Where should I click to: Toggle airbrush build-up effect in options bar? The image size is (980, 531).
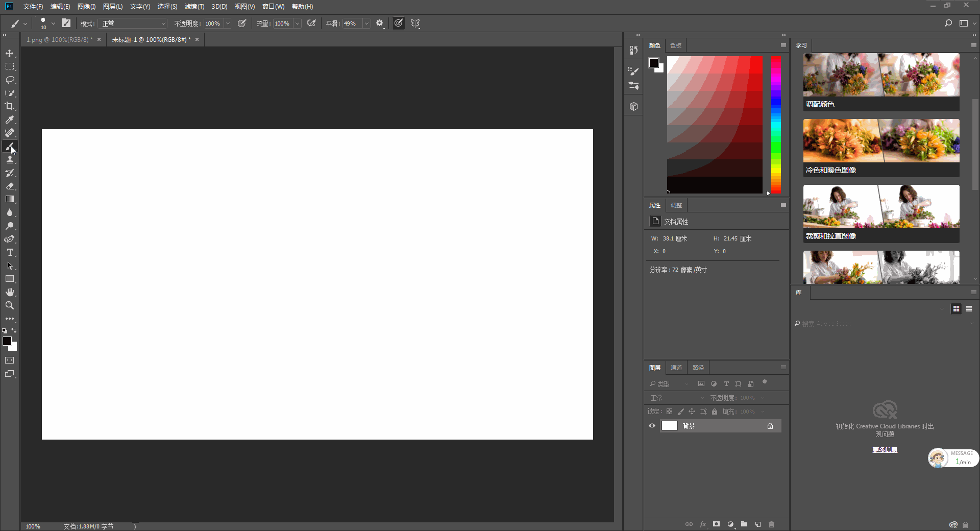click(311, 23)
